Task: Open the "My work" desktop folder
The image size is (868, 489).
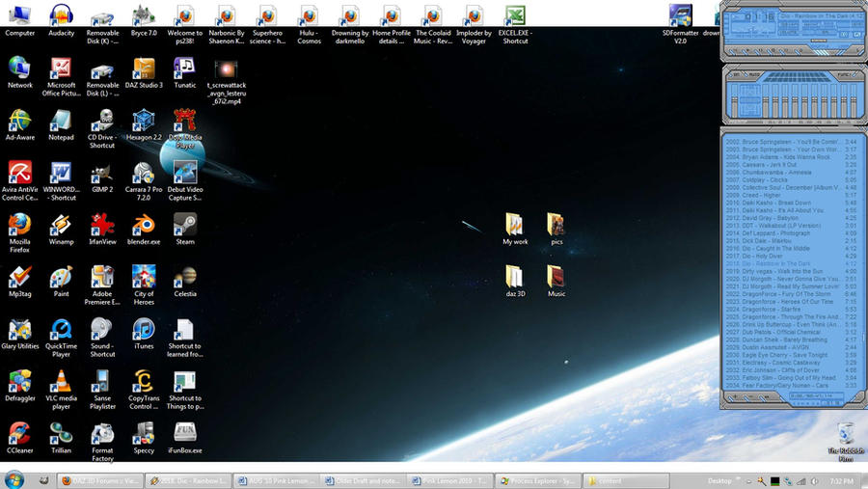Action: point(515,226)
